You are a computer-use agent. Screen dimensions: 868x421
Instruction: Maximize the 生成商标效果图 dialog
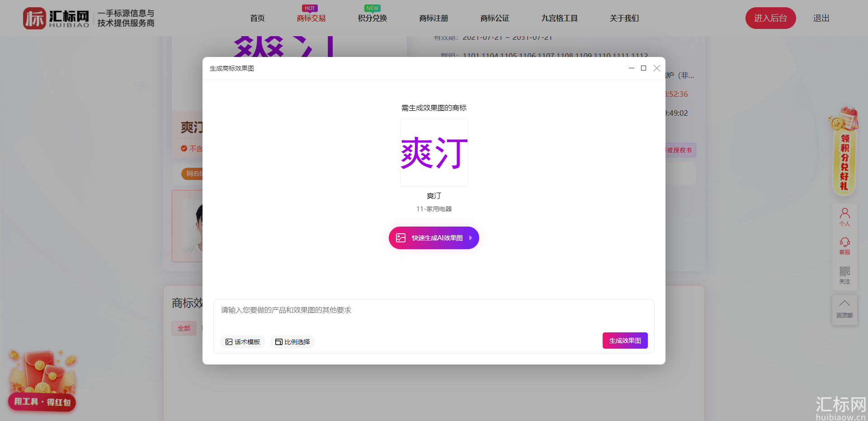point(643,68)
